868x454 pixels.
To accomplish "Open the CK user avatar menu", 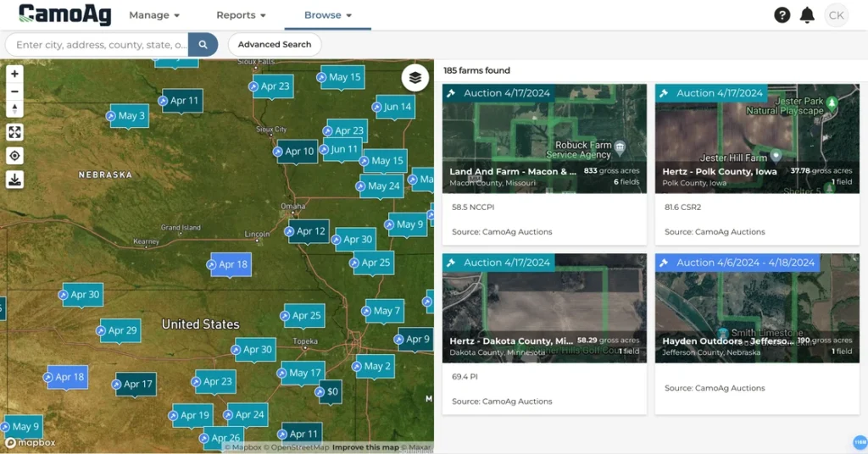I will pos(836,15).
